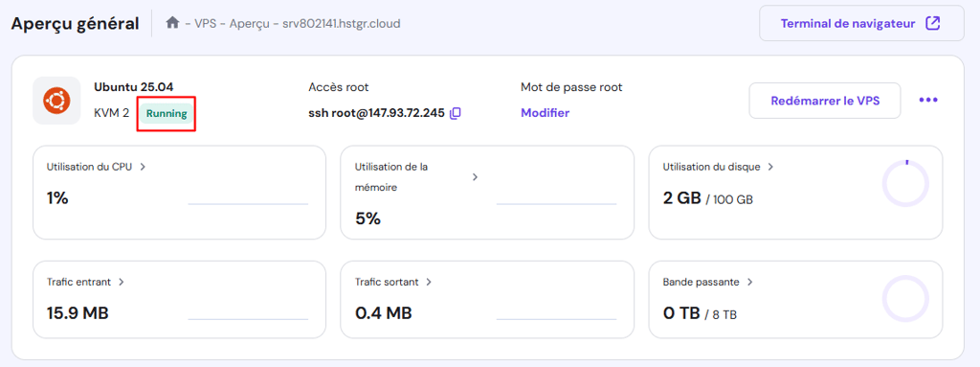Click the bandwidth ring indicator
The width and height of the screenshot is (980, 367).
905,299
